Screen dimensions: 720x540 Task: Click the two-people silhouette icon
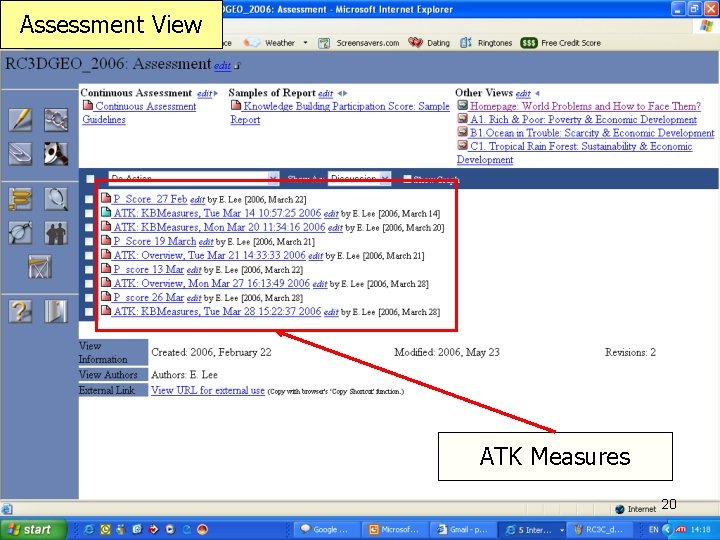56,233
